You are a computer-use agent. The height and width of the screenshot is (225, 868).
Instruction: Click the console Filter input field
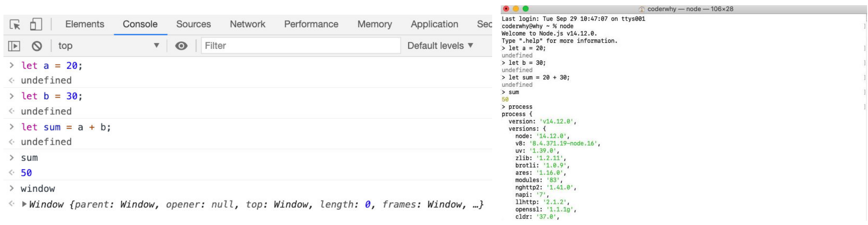(301, 45)
